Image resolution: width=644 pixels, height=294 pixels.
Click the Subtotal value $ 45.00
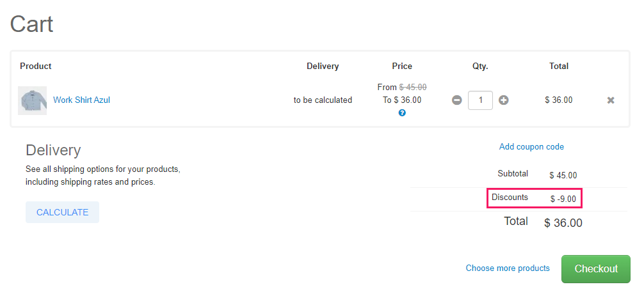click(x=563, y=175)
